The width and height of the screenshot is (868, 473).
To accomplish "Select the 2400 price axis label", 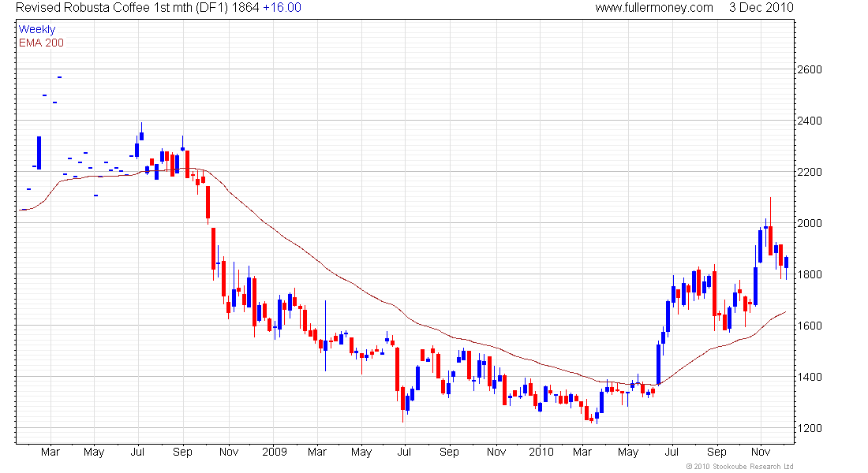I will (810, 121).
